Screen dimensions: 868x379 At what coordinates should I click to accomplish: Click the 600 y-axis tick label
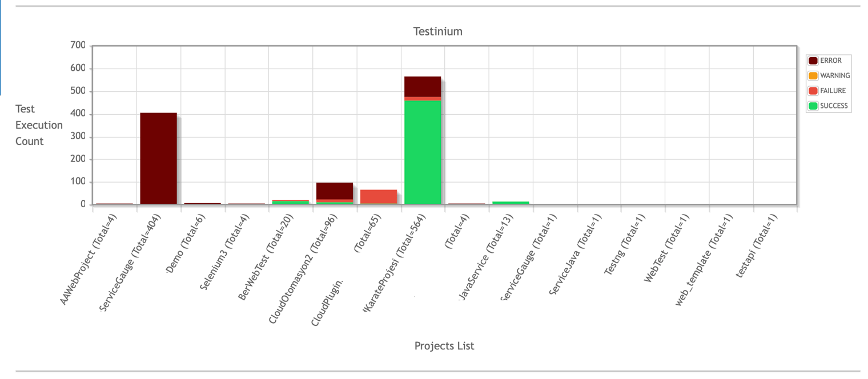tap(78, 68)
